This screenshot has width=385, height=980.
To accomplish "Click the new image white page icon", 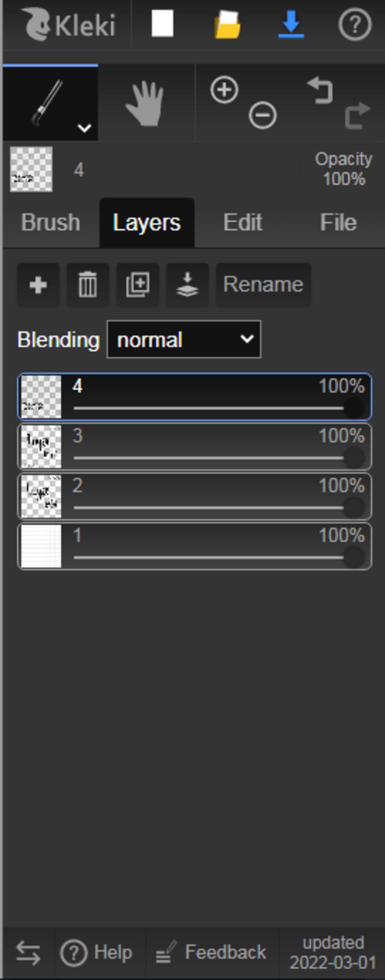I will coord(163,24).
